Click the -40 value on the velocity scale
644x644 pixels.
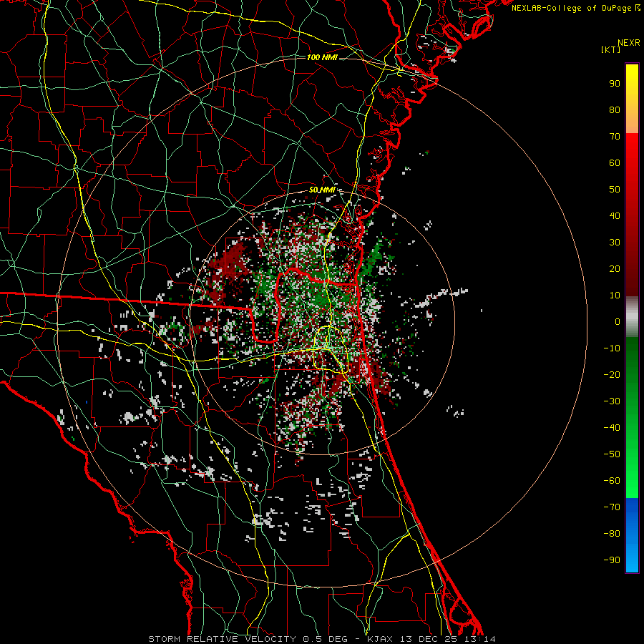click(612, 428)
